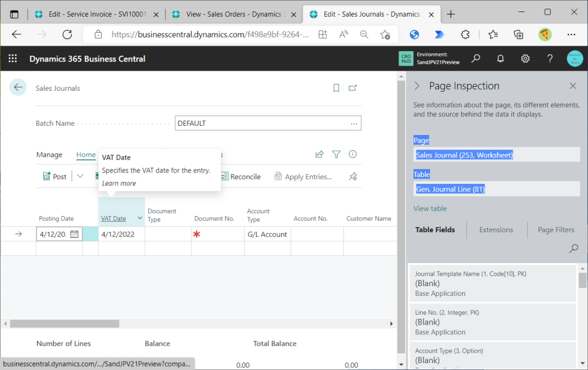588x370 pixels.
Task: Expand the Post action dropdown arrow
Action: pos(80,176)
